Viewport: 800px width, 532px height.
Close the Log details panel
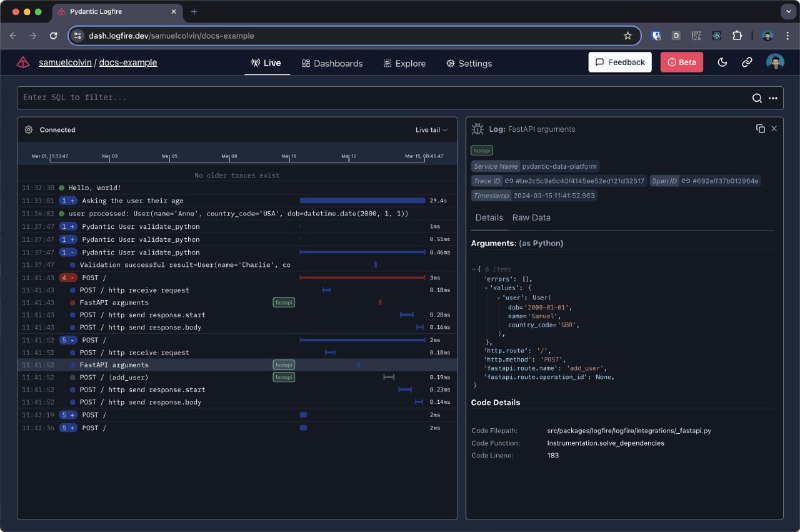click(774, 129)
